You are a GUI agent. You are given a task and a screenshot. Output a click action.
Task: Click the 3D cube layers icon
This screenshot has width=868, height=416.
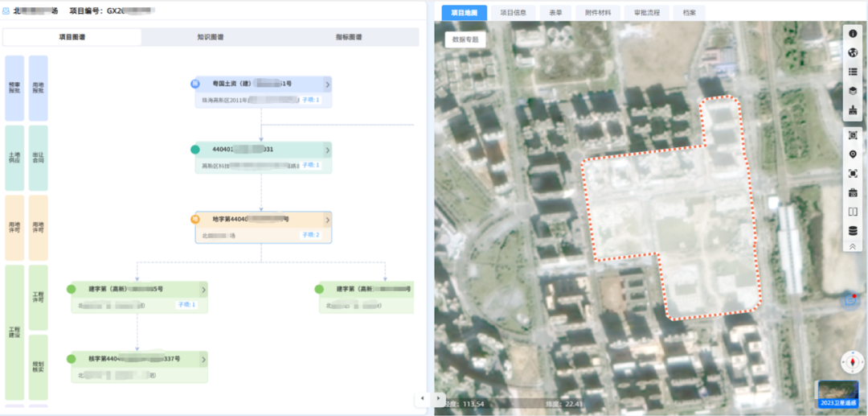click(853, 91)
